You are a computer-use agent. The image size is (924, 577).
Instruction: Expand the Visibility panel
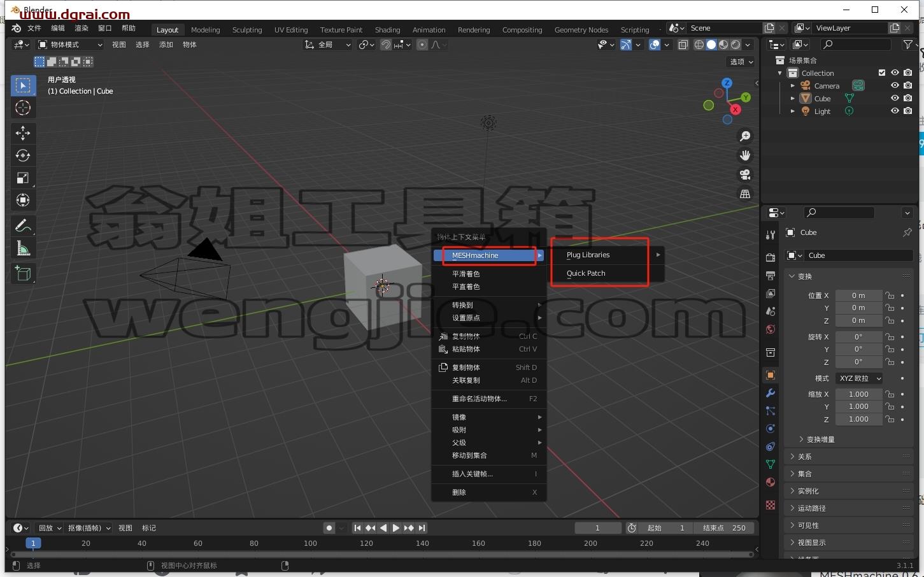click(x=849, y=525)
